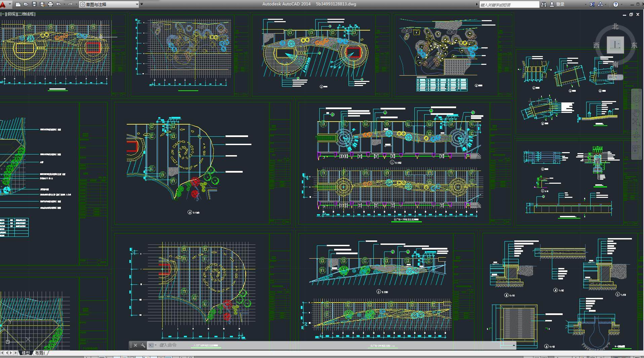This screenshot has width=644, height=358.
Task: Click the Open file folder icon
Action: click(x=26, y=4)
